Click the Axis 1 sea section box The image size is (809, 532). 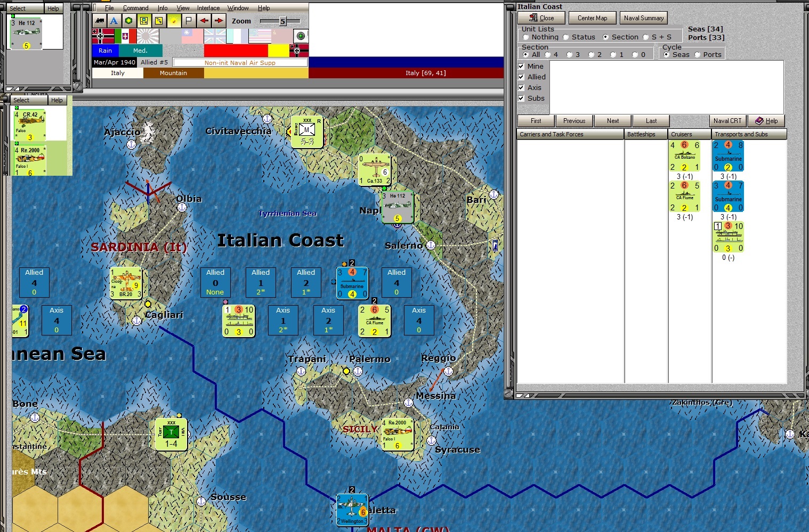click(x=283, y=320)
